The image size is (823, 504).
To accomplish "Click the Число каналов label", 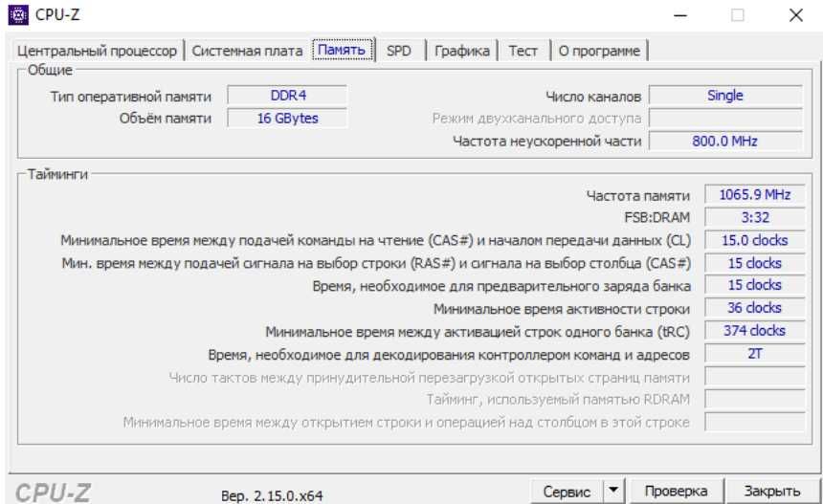I will (x=593, y=97).
